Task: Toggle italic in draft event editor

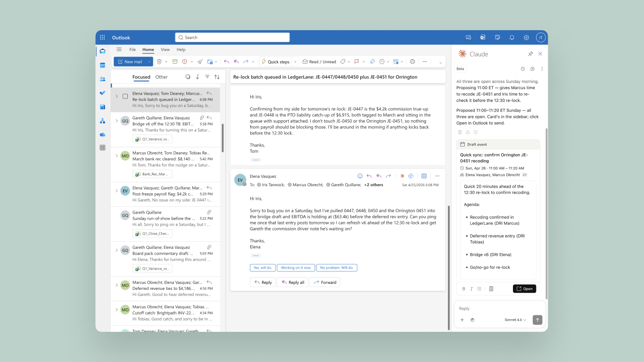Action: coord(471,289)
